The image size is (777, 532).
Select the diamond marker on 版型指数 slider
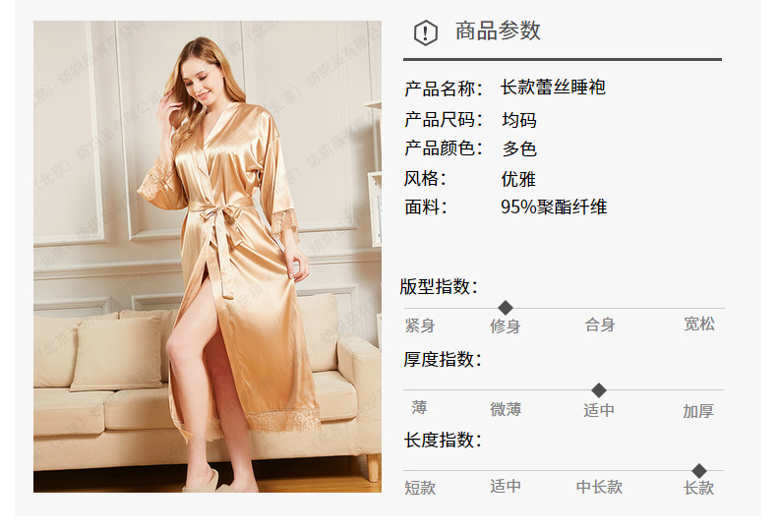pyautogui.click(x=506, y=308)
